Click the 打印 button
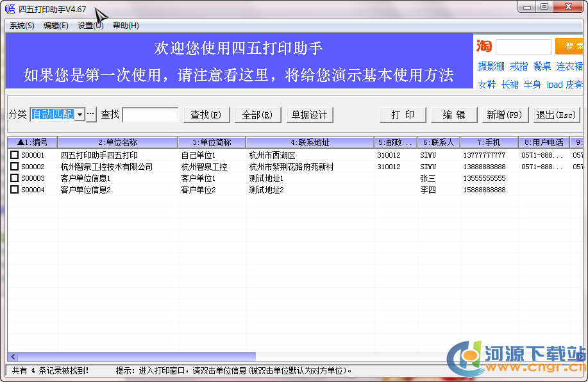 [403, 115]
